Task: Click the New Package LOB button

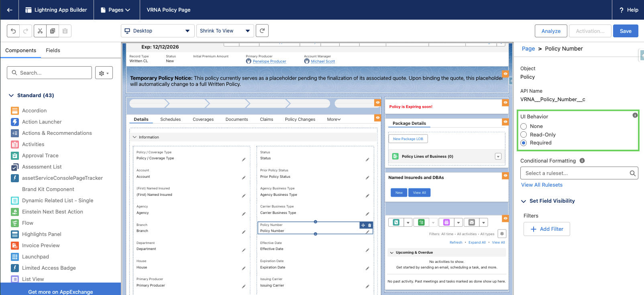Action: tap(408, 139)
